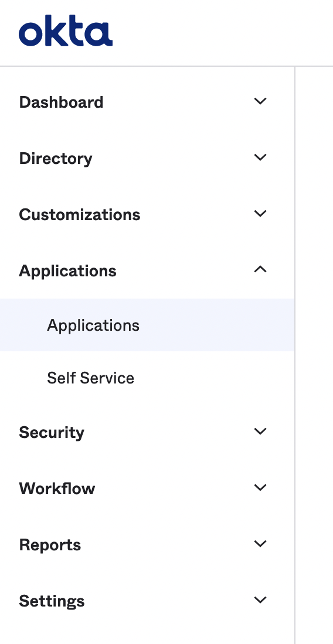Open the Dashboard menu label
333x644 pixels.
point(61,102)
